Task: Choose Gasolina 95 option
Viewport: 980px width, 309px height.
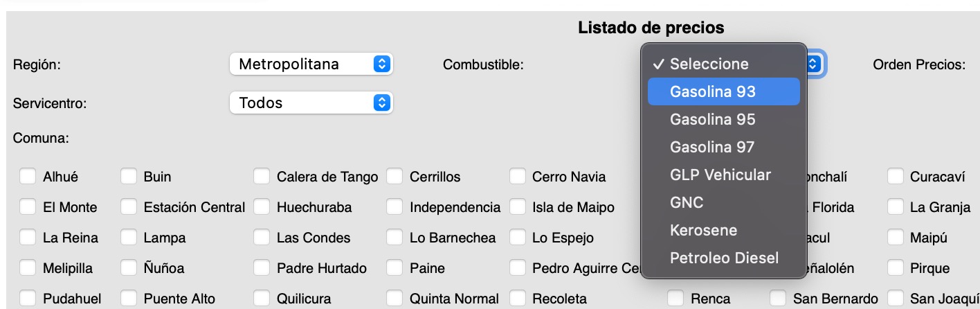Action: [x=712, y=119]
